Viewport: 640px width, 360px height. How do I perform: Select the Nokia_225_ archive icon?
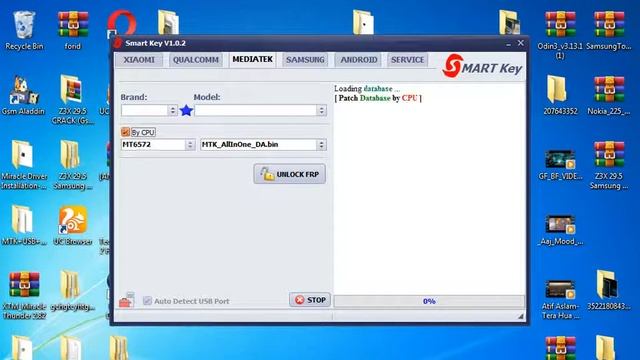click(609, 95)
